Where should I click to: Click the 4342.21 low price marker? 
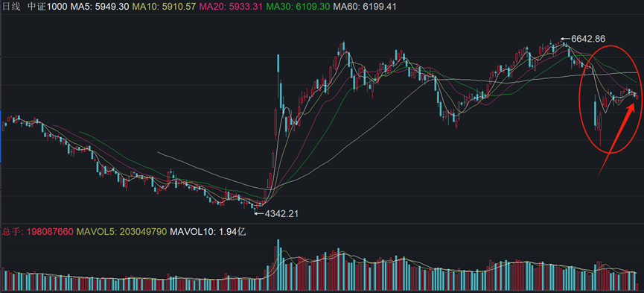pyautogui.click(x=281, y=213)
